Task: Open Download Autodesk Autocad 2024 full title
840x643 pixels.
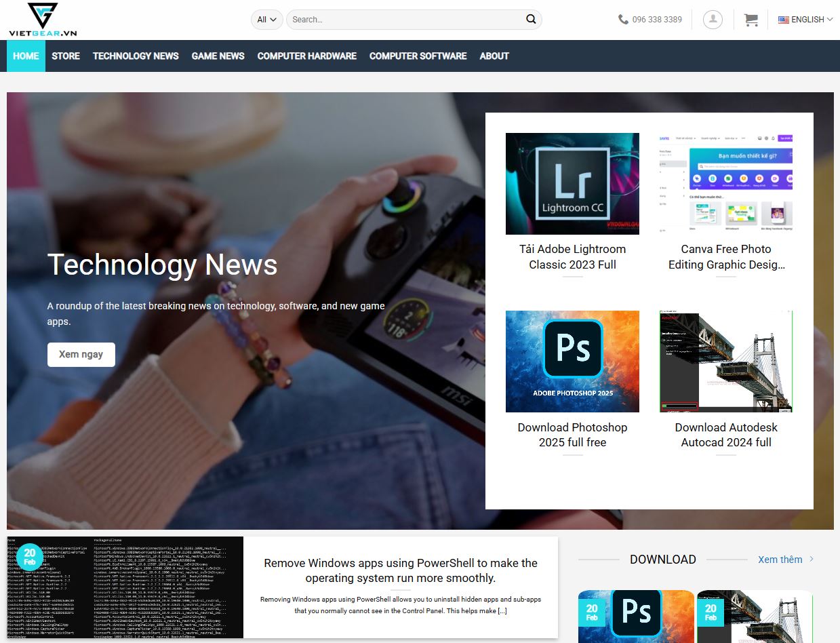Action: point(726,435)
